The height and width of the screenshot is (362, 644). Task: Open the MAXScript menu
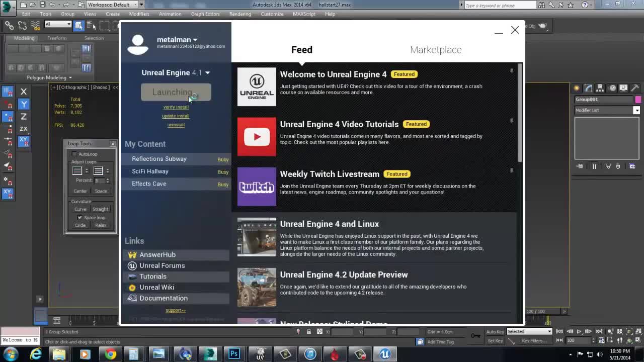304,14
